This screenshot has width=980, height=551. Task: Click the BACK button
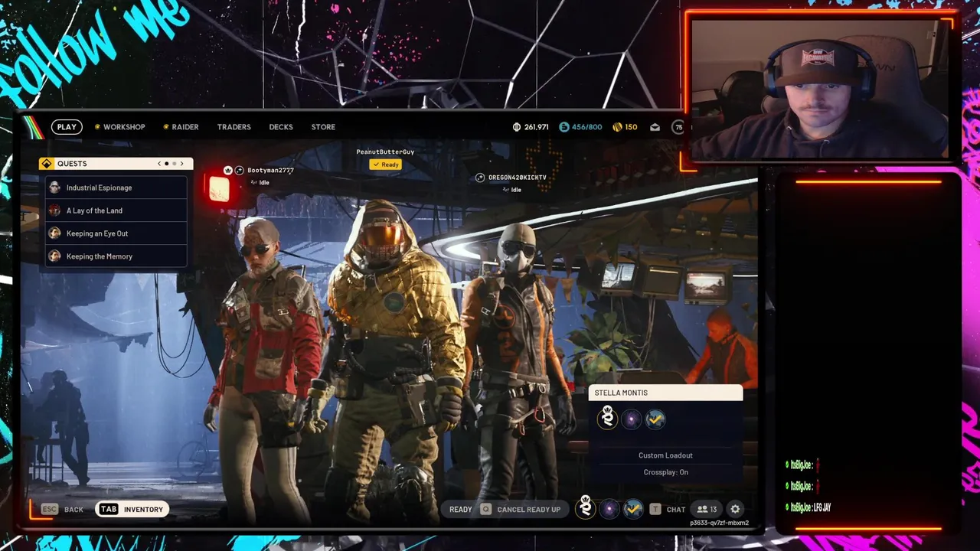coord(73,510)
